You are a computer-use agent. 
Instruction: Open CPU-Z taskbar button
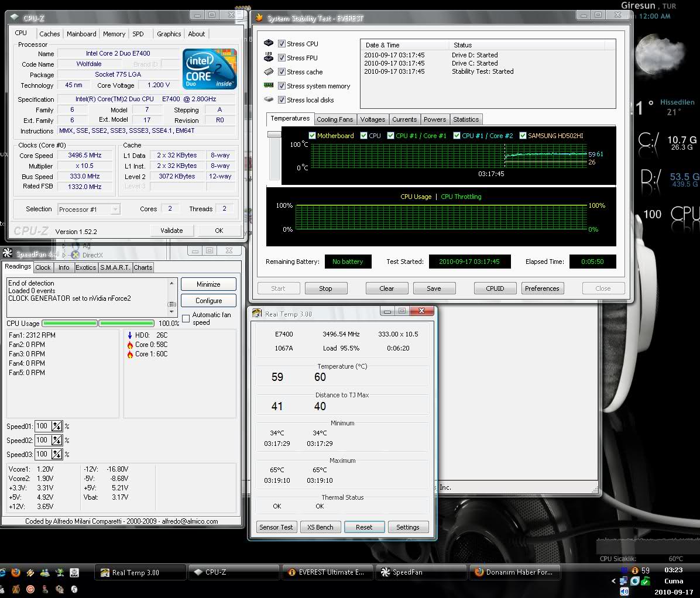click(x=234, y=572)
